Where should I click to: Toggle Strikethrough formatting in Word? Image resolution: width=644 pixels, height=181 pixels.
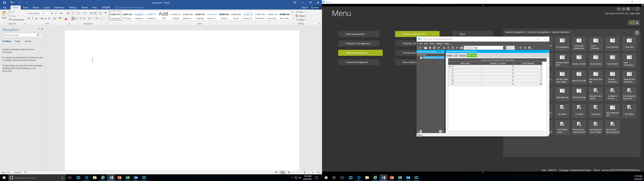(x=42, y=18)
